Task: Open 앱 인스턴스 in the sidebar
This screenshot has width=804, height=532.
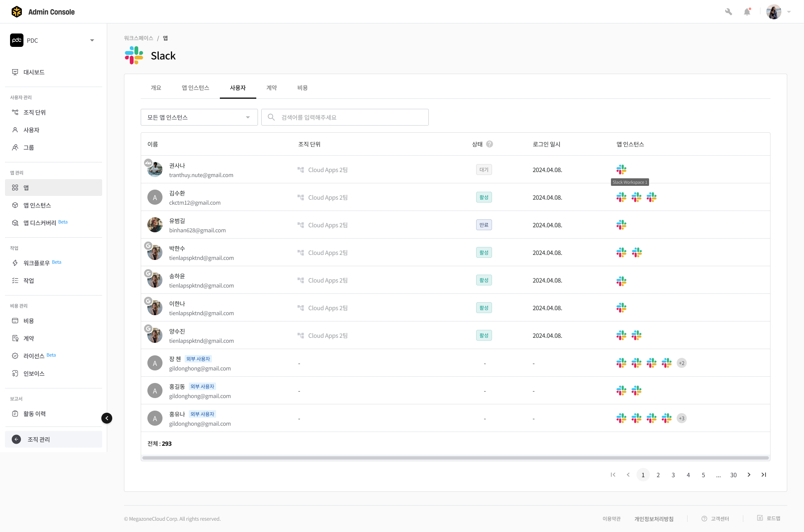Action: point(54,205)
